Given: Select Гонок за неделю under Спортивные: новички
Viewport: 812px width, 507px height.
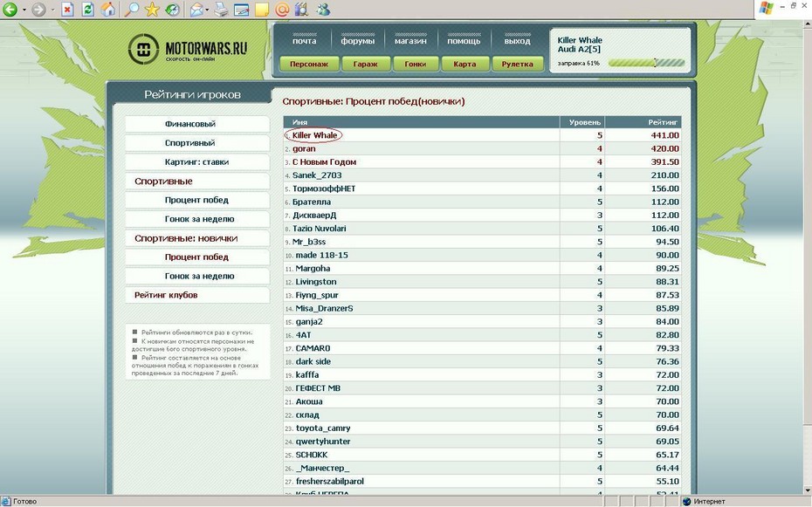Looking at the screenshot, I should point(199,276).
